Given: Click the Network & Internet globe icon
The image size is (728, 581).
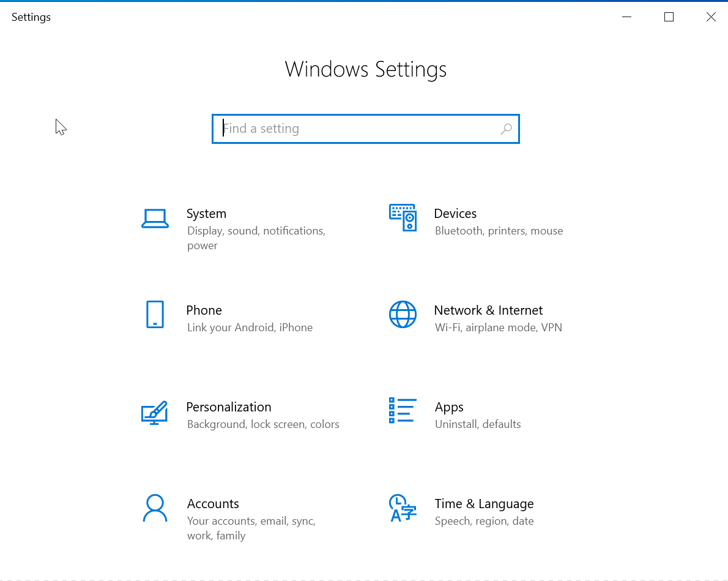Looking at the screenshot, I should tap(403, 314).
